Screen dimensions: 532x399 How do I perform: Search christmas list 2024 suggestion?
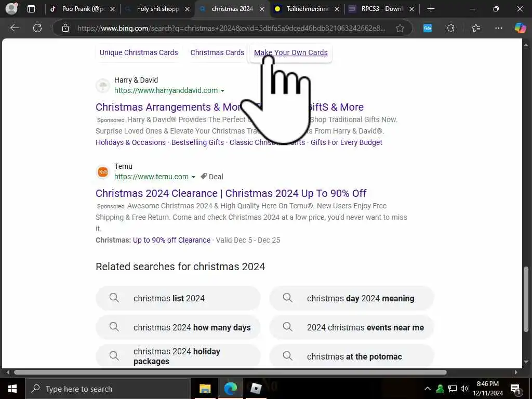[x=178, y=298]
